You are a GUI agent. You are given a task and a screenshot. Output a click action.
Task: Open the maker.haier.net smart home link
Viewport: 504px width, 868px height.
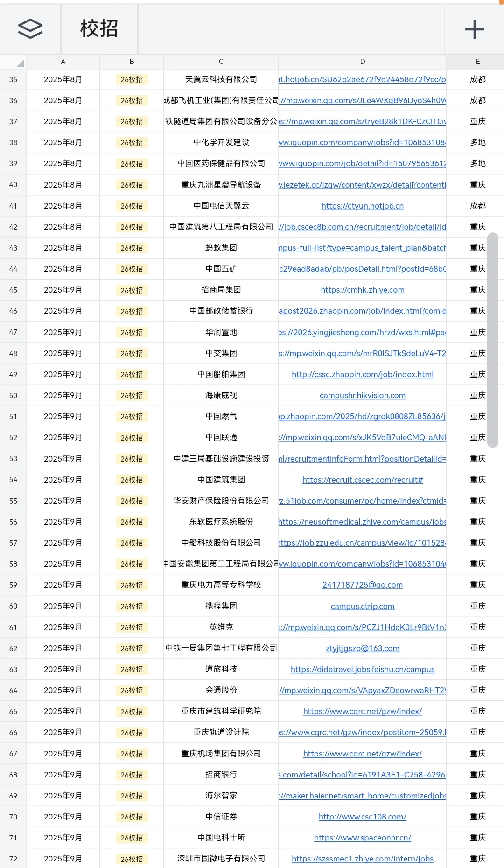363,796
